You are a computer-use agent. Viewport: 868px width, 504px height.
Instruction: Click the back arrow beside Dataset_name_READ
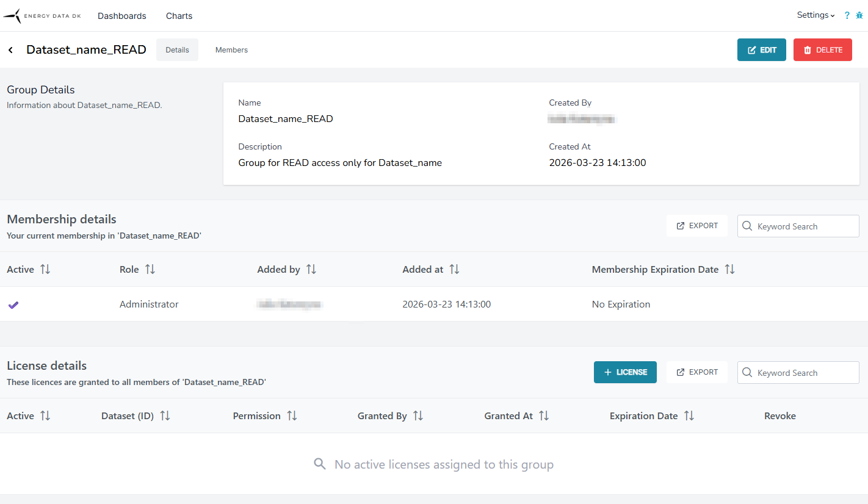click(10, 50)
